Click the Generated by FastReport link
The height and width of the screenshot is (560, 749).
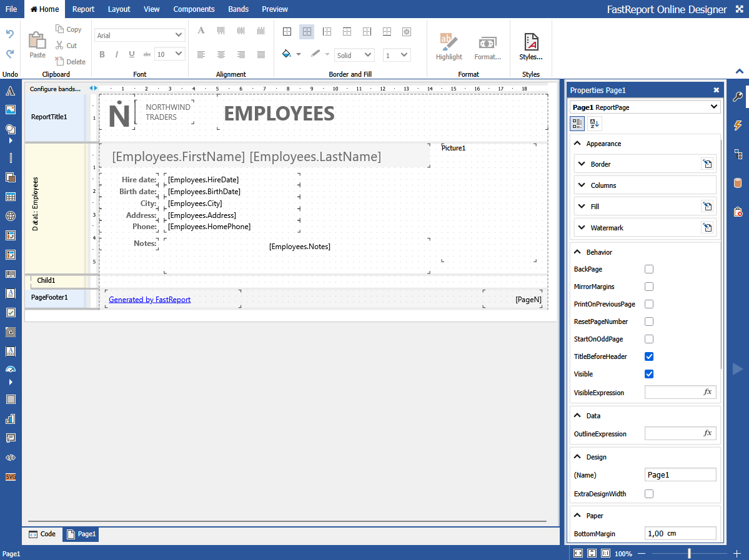point(150,300)
